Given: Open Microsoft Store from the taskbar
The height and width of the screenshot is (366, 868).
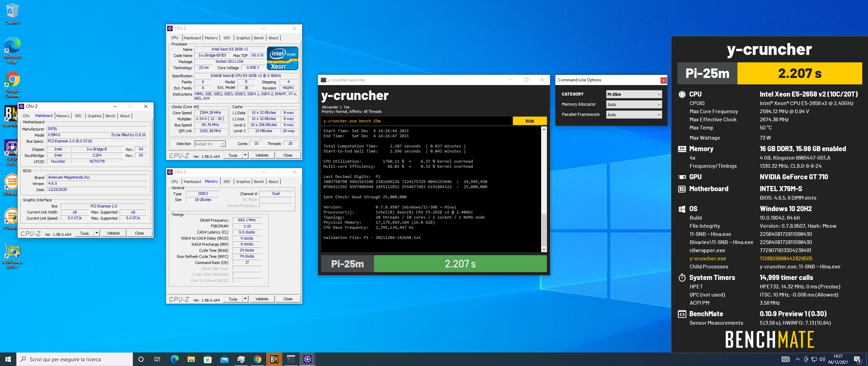Looking at the screenshot, I should (x=208, y=359).
